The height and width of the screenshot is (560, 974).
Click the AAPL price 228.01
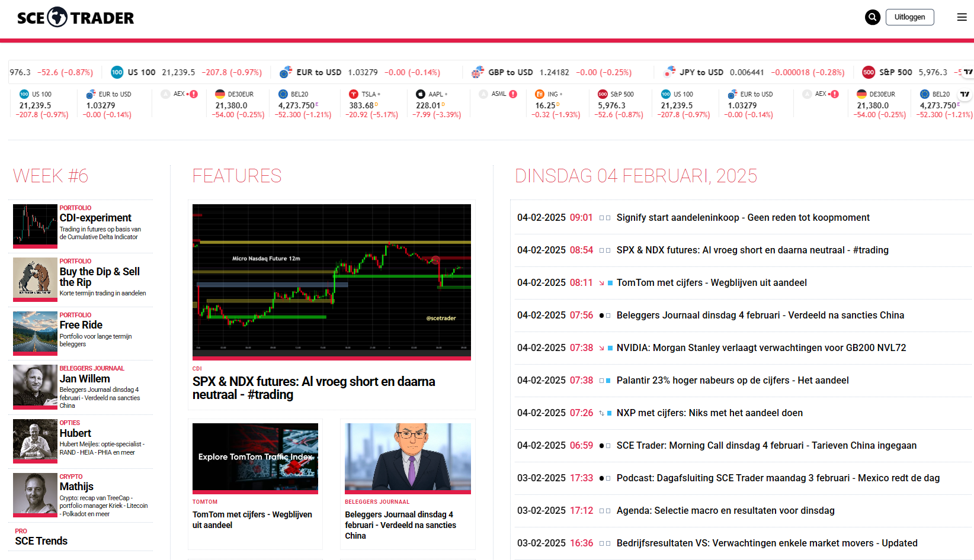(428, 106)
